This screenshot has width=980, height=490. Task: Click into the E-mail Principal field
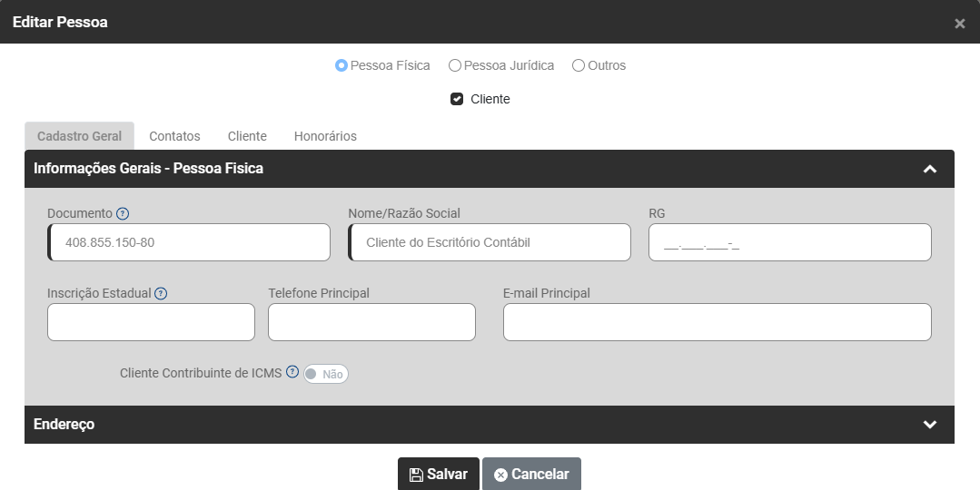coord(717,322)
